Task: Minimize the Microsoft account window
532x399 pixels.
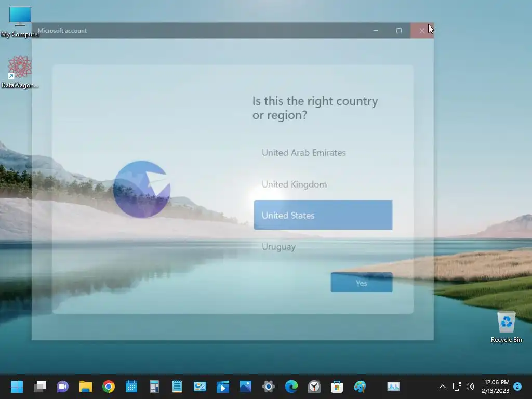Action: [x=376, y=31]
